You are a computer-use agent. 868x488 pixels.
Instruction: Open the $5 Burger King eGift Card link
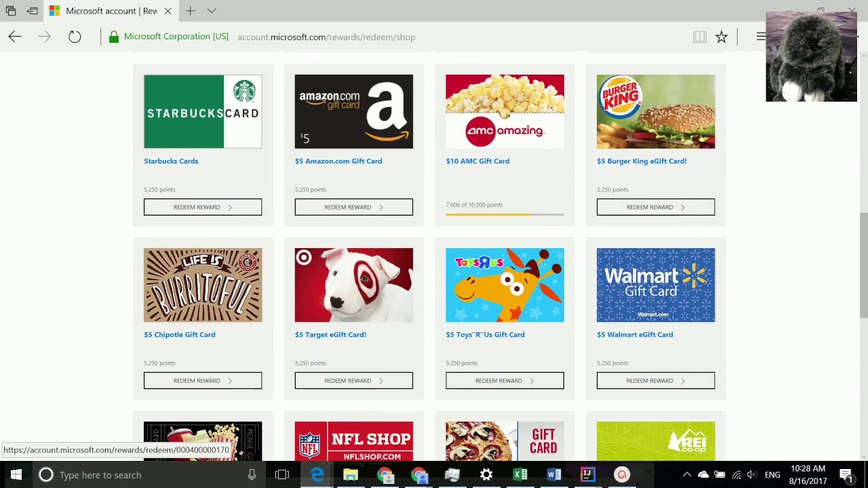[x=642, y=161]
